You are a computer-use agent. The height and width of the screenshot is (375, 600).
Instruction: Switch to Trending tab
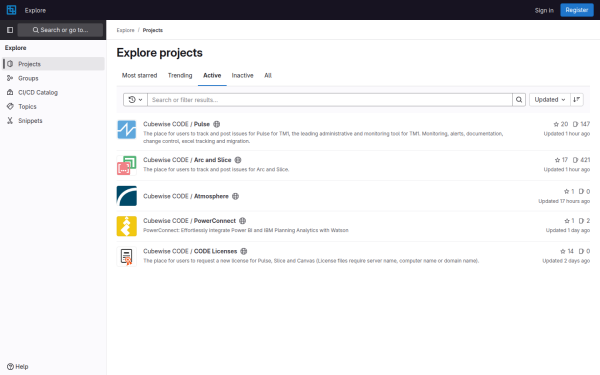coord(180,75)
